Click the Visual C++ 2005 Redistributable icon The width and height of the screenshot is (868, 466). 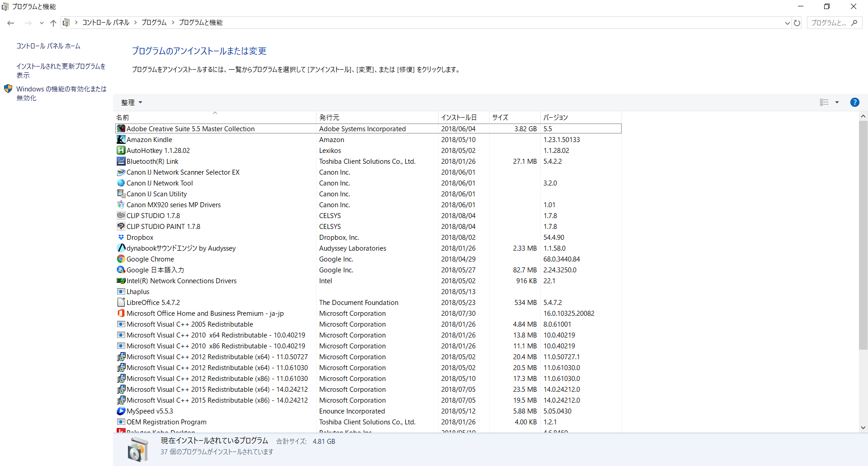coord(121,324)
